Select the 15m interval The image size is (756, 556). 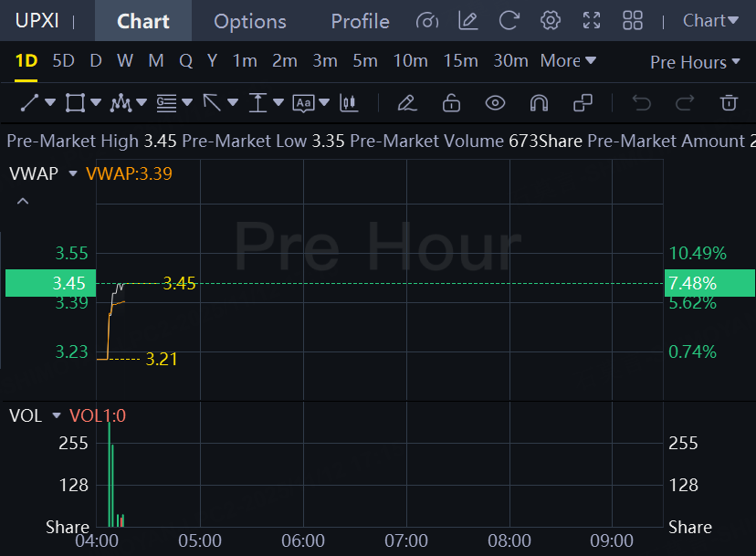460,61
